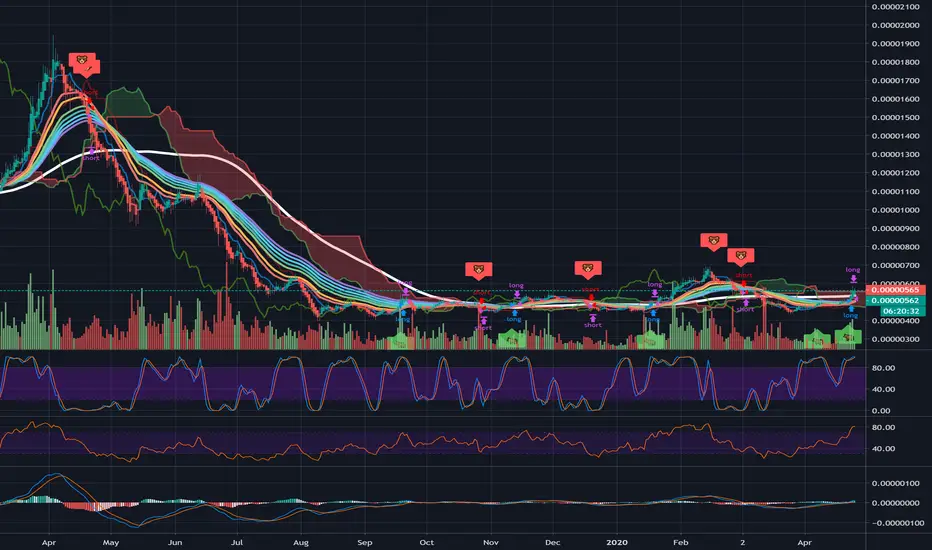Click the red bear marker above late October

click(x=478, y=271)
